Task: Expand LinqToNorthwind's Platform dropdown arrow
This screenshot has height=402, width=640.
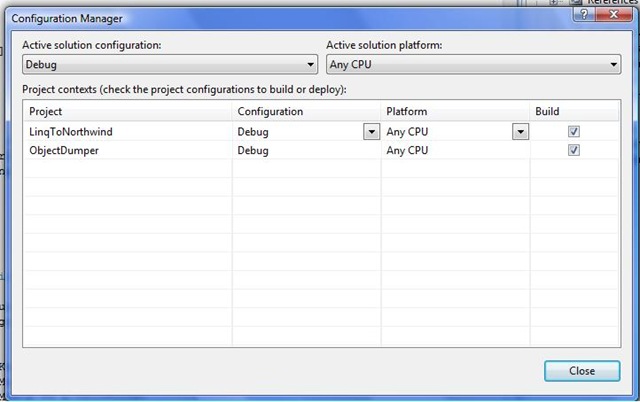Action: coord(520,131)
